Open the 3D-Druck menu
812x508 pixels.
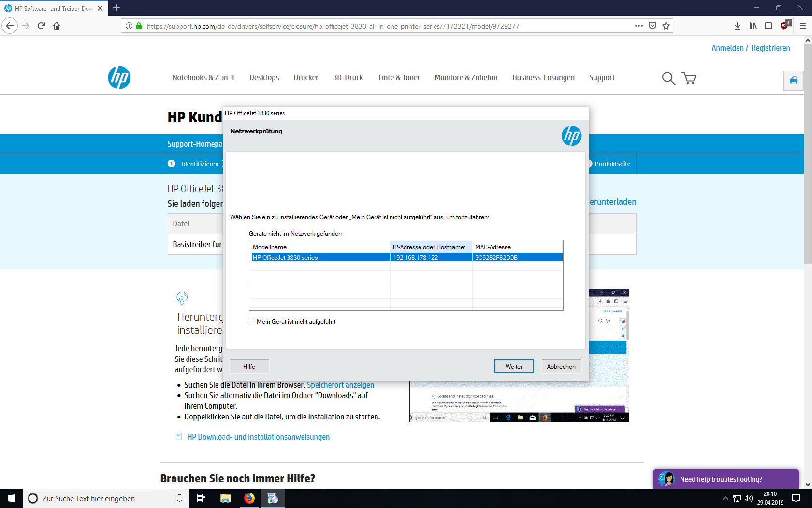click(x=348, y=77)
